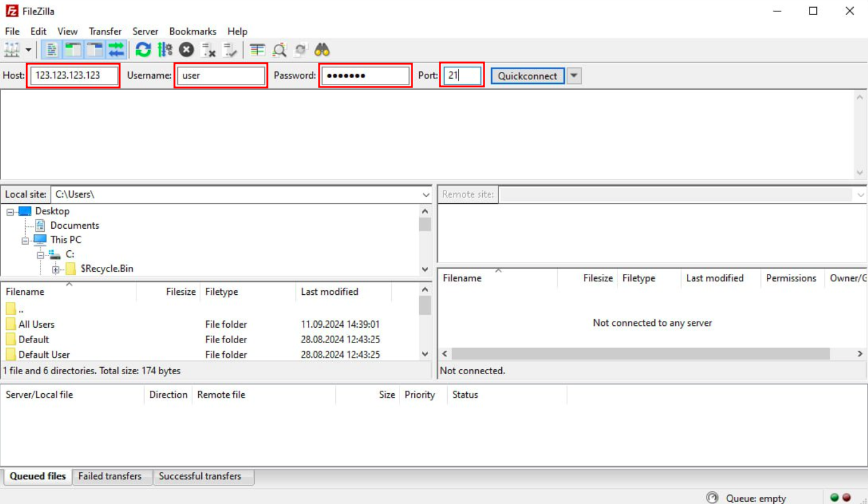Select $Recycle.Bin folder in tree

pyautogui.click(x=107, y=269)
